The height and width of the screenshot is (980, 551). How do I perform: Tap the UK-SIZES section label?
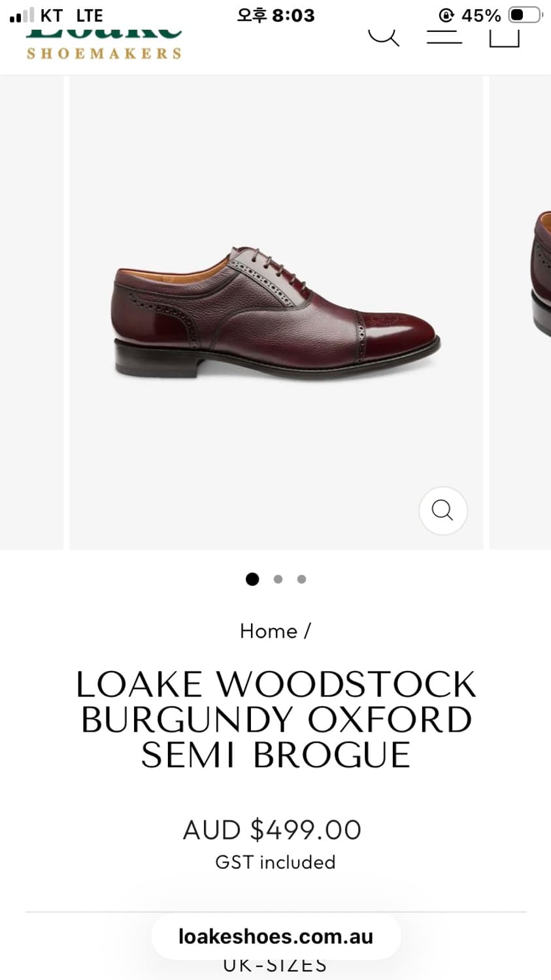click(x=275, y=965)
